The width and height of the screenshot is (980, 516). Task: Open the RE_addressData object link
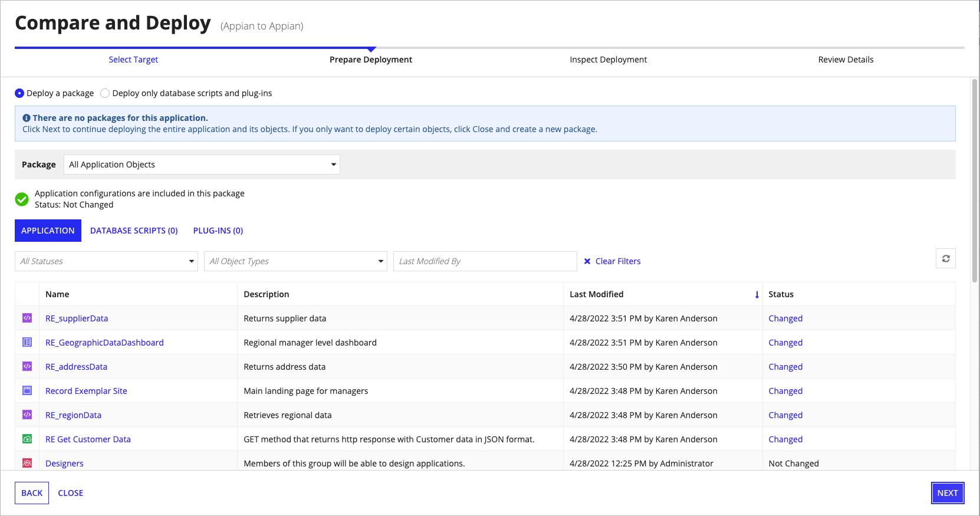click(x=76, y=367)
